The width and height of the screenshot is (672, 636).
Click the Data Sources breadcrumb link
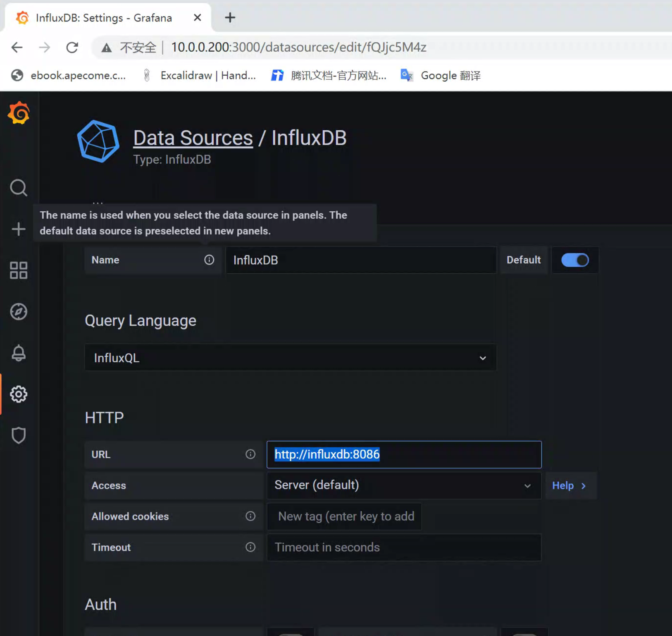pos(193,138)
